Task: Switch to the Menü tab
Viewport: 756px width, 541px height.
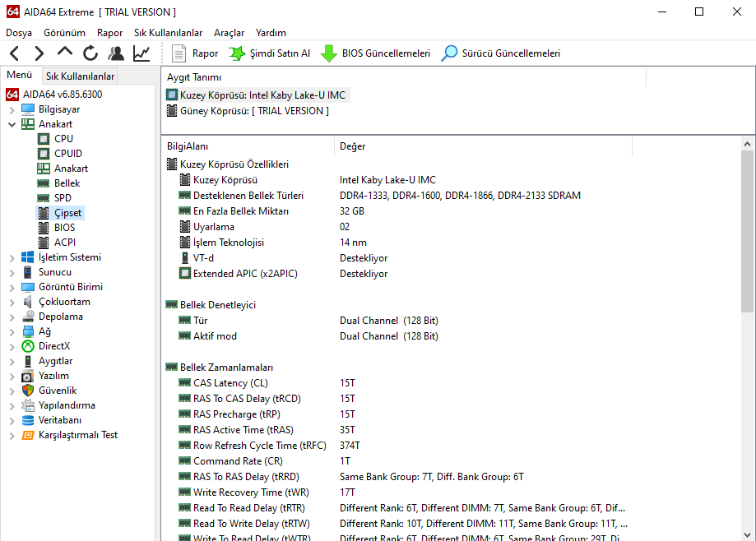Action: click(19, 75)
